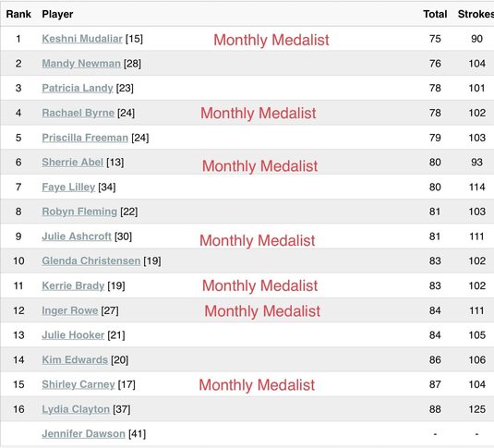Click the Patricia Landy name link
Image resolution: width=494 pixels, height=448 pixels.
click(x=78, y=88)
